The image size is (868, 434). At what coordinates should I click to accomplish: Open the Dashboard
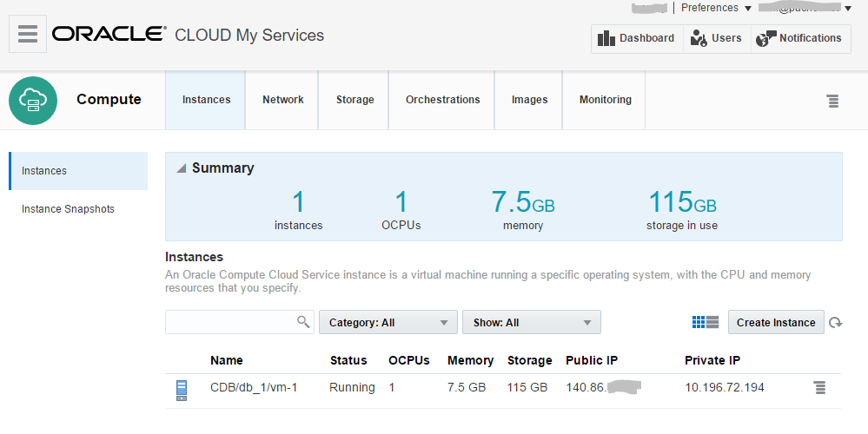coord(637,38)
